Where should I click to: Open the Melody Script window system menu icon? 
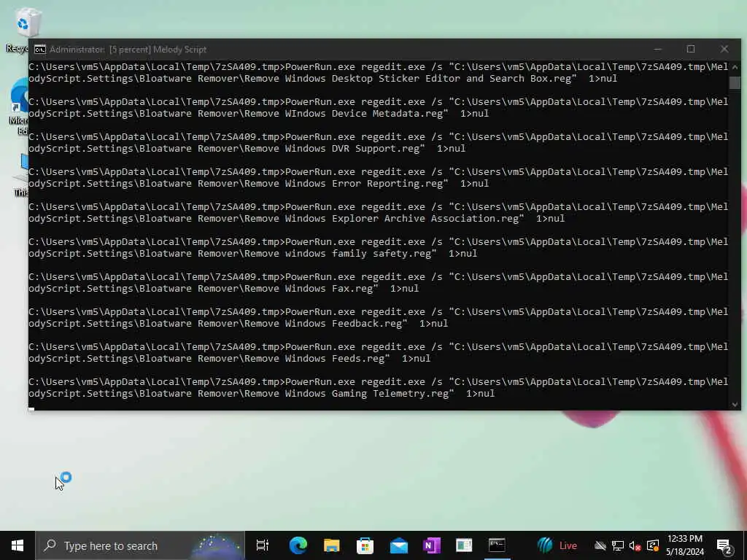[40, 50]
